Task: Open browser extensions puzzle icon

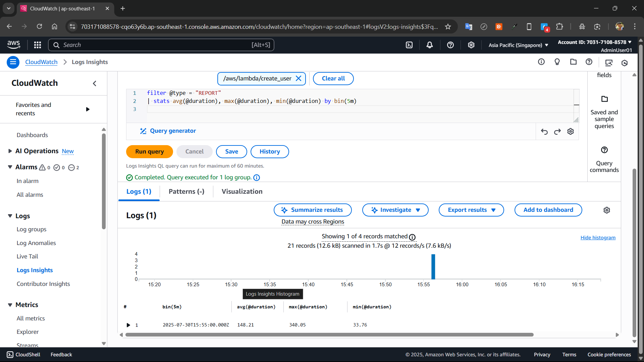Action: coord(559,26)
